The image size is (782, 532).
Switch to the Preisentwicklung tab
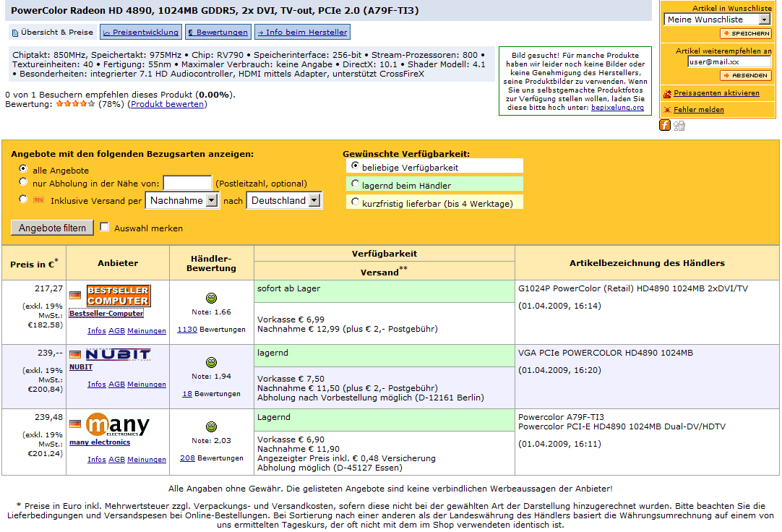(x=141, y=32)
